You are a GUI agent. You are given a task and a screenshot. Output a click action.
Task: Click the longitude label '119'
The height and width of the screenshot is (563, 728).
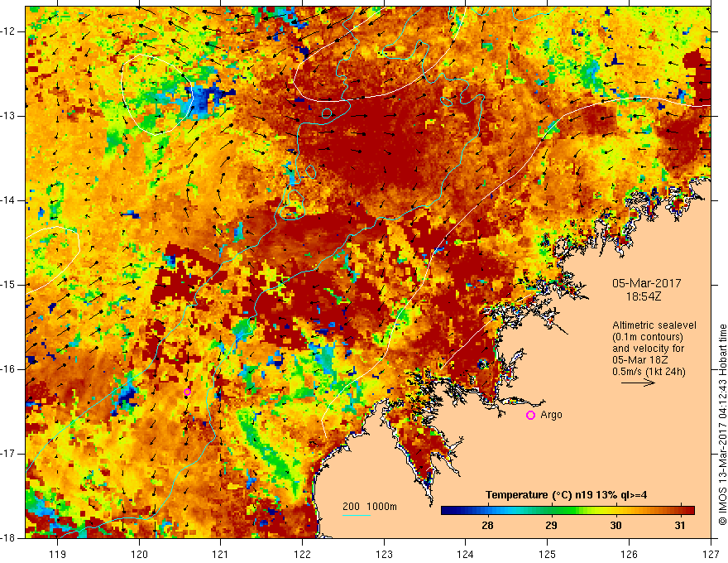58,554
